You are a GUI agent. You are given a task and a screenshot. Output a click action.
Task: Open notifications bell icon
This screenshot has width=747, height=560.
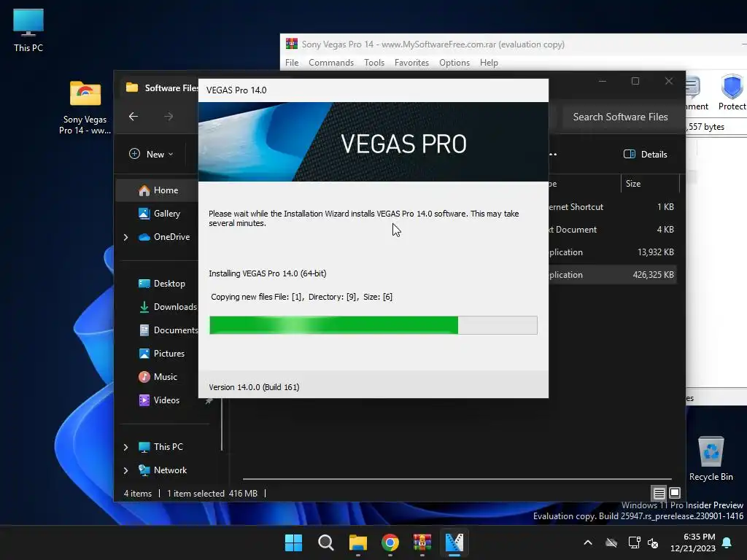click(x=727, y=542)
